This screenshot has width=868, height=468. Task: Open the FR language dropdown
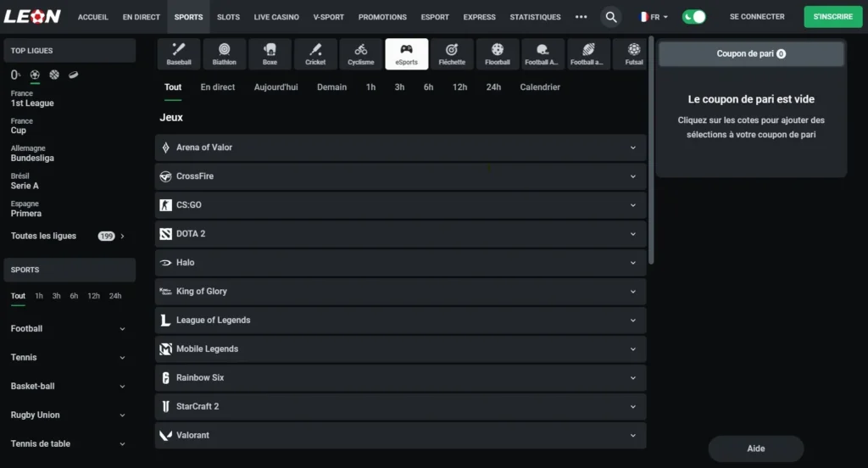click(654, 17)
